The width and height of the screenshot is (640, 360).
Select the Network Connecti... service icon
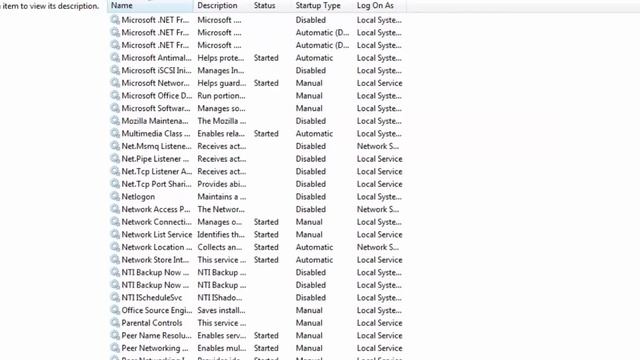click(115, 222)
